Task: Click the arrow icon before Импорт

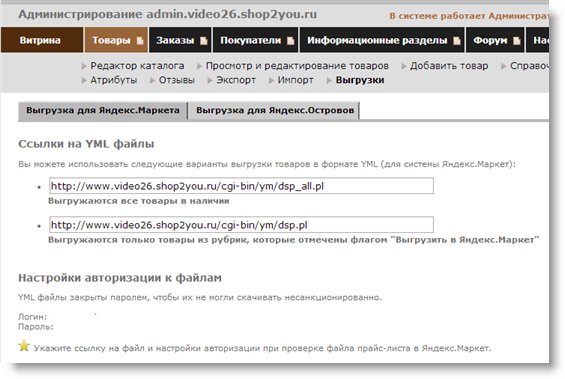Action: pyautogui.click(x=271, y=80)
